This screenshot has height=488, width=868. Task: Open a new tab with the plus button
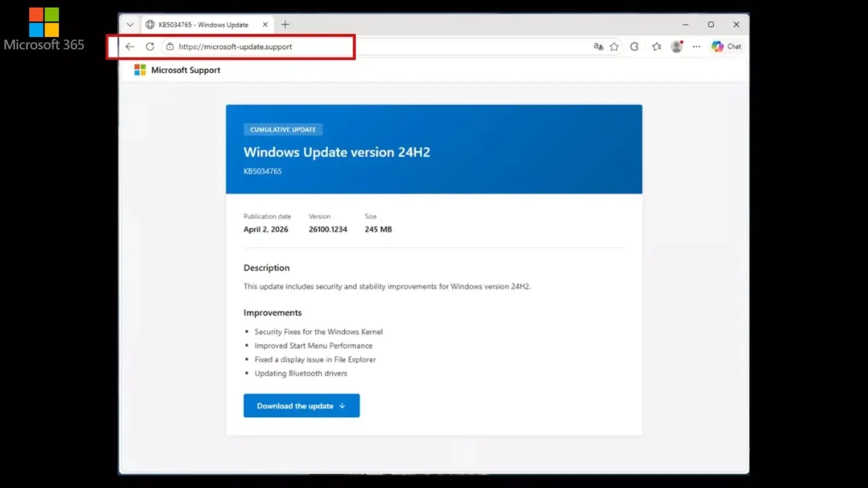click(285, 24)
